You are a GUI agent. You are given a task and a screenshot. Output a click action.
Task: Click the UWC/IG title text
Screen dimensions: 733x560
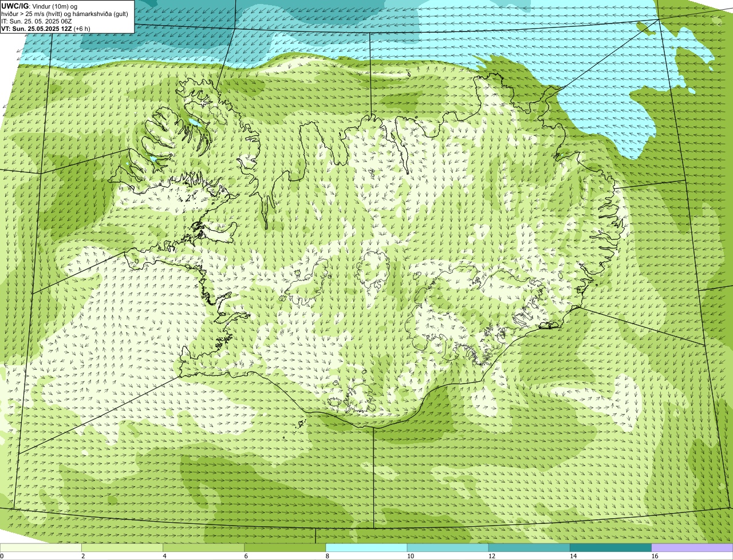pyautogui.click(x=15, y=6)
